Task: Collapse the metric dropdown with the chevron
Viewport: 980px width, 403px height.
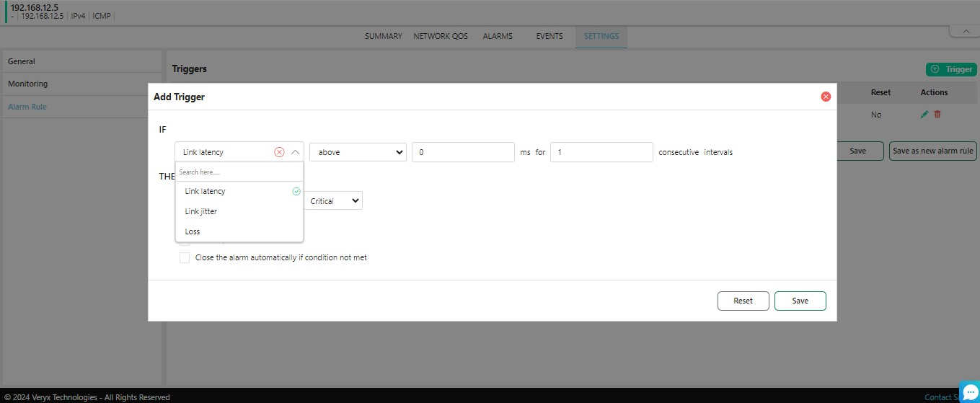Action: pos(295,152)
